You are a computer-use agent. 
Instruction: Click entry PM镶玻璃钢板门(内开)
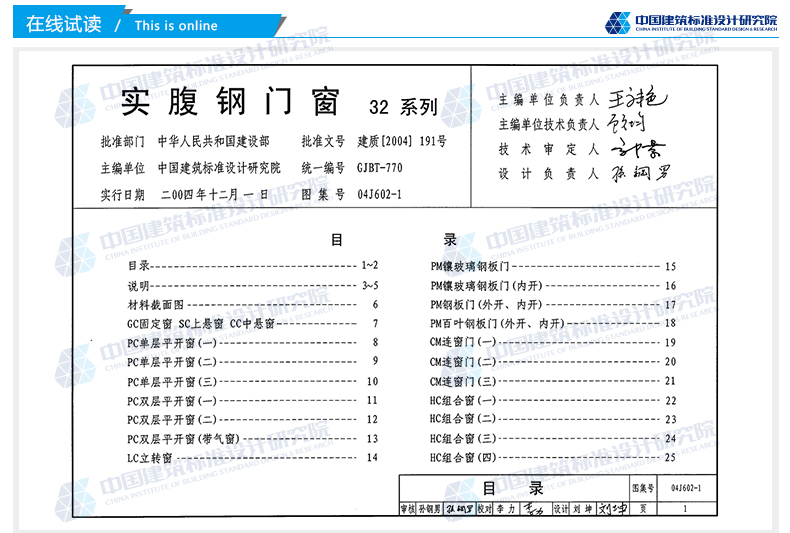click(553, 286)
